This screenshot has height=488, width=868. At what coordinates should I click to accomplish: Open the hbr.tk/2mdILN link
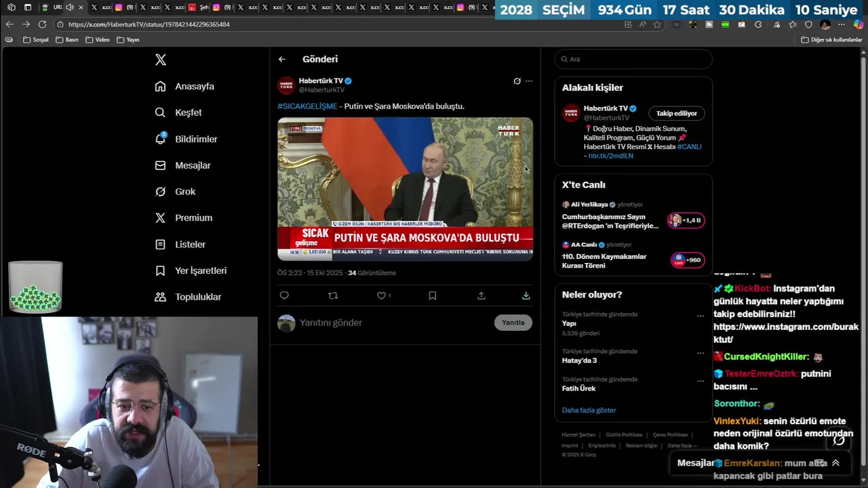611,156
